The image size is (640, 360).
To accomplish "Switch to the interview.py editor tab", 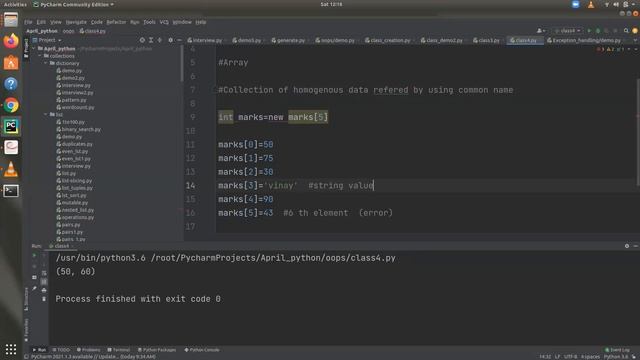I will tap(205, 40).
